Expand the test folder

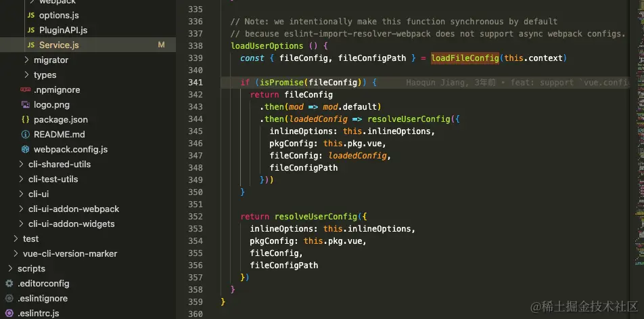pos(31,239)
